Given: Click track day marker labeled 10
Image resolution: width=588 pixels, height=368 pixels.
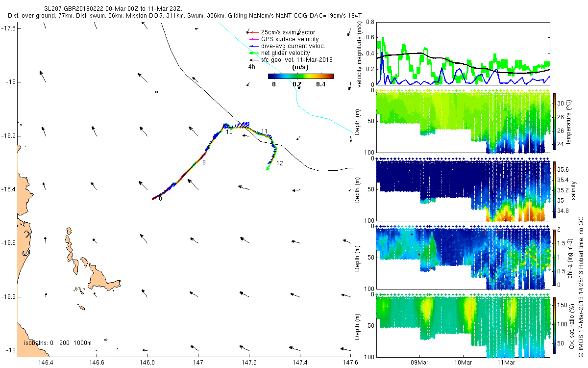Looking at the screenshot, I should (x=229, y=132).
